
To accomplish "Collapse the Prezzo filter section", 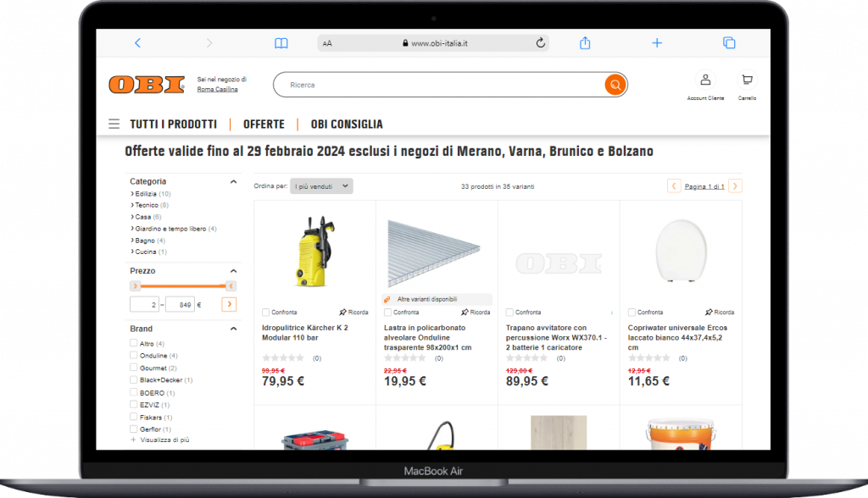I will tap(234, 271).
